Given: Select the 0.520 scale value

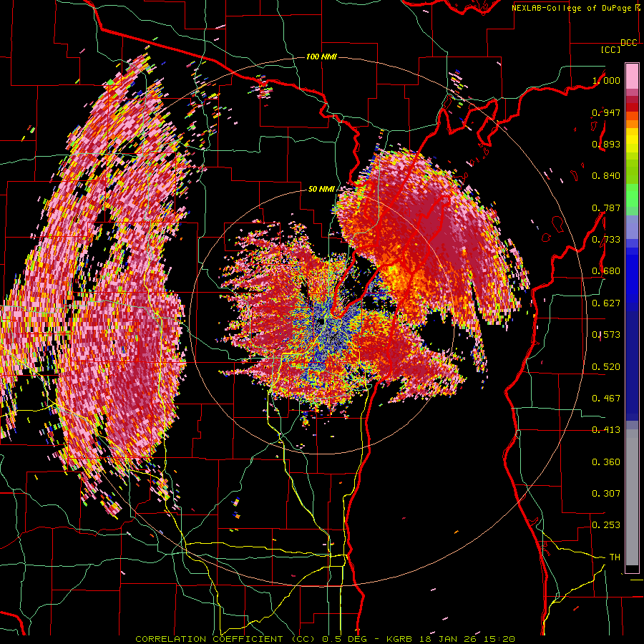Looking at the screenshot, I should [606, 367].
